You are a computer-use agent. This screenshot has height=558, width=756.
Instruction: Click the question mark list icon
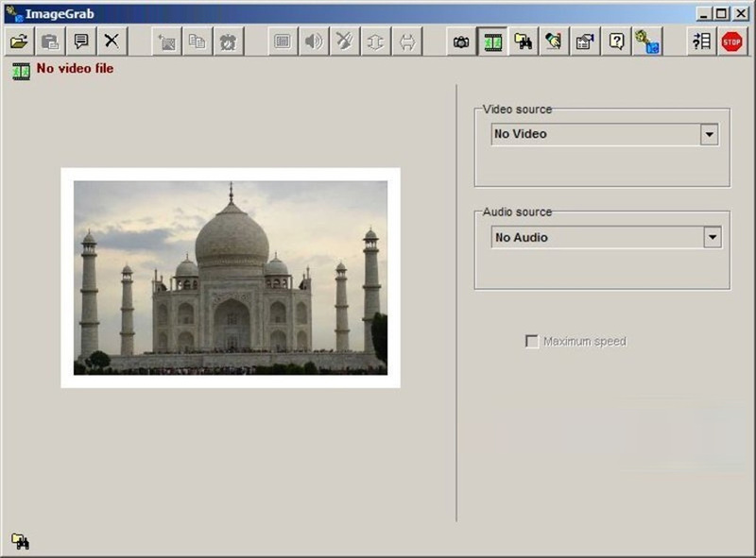point(701,42)
